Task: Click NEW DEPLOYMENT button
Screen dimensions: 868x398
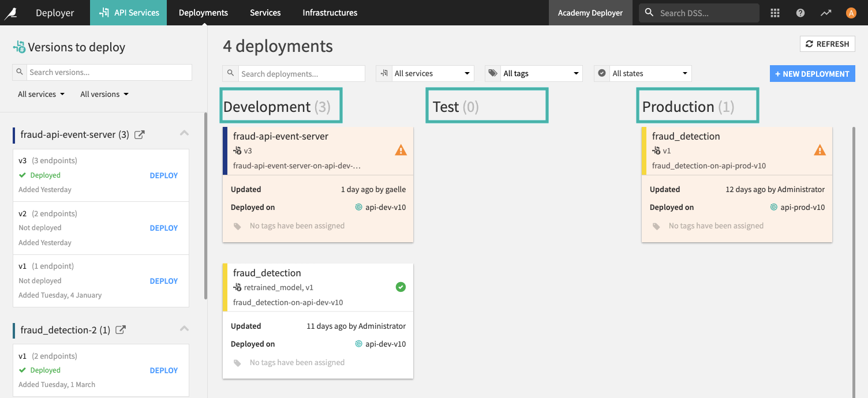Action: tap(812, 73)
